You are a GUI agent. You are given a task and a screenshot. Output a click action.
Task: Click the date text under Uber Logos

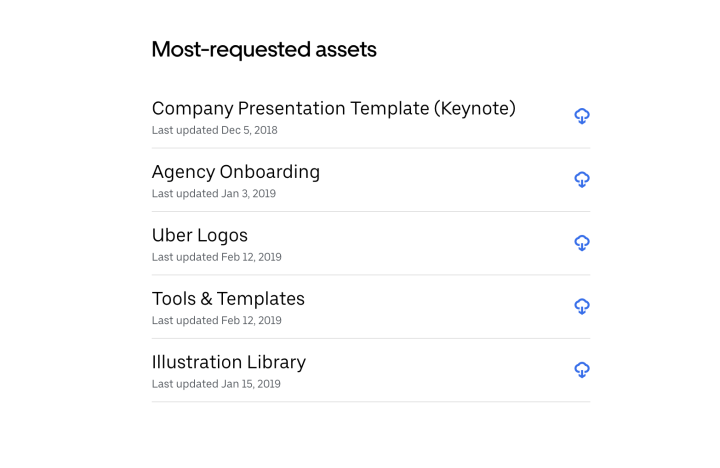tap(217, 257)
